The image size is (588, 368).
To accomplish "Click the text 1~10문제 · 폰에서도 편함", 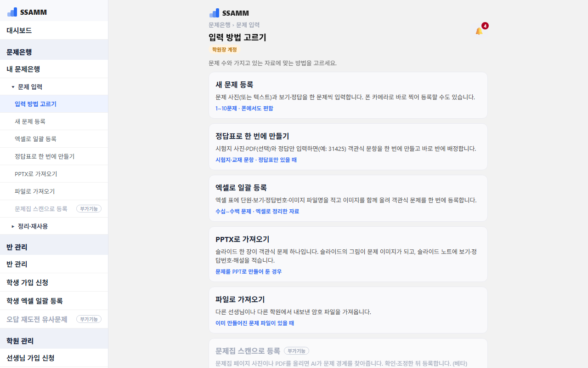I will click(x=244, y=109).
